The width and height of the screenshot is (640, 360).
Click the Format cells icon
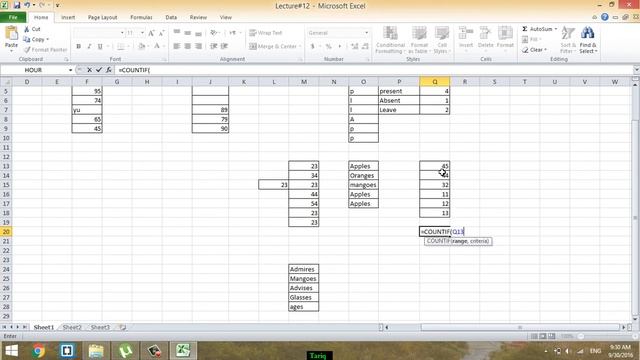(505, 33)
